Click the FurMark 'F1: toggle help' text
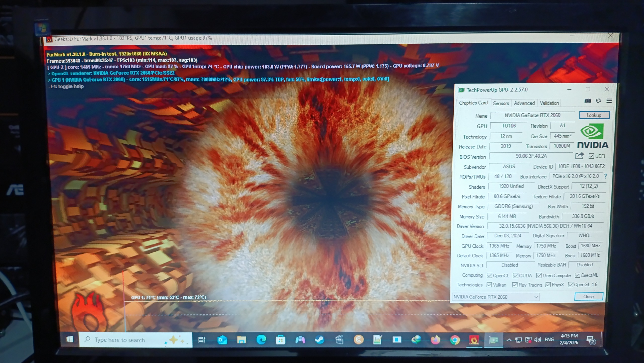The width and height of the screenshot is (644, 363). tap(66, 86)
